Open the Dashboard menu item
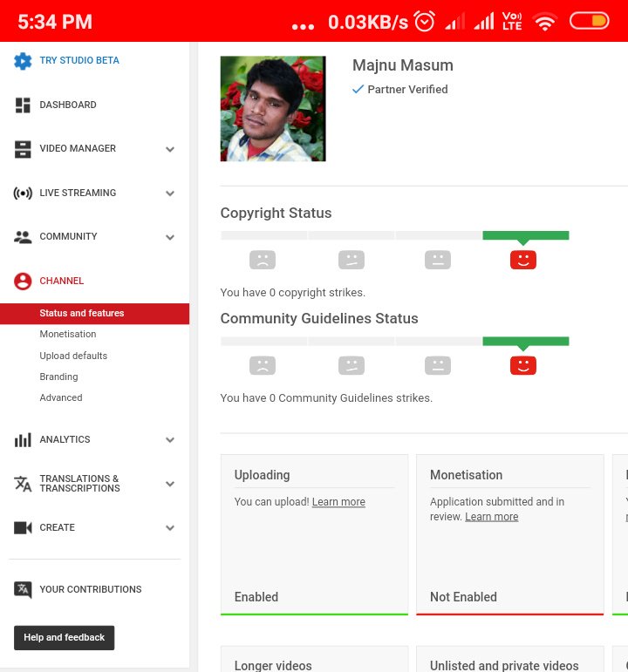The width and height of the screenshot is (628, 672). pos(68,105)
